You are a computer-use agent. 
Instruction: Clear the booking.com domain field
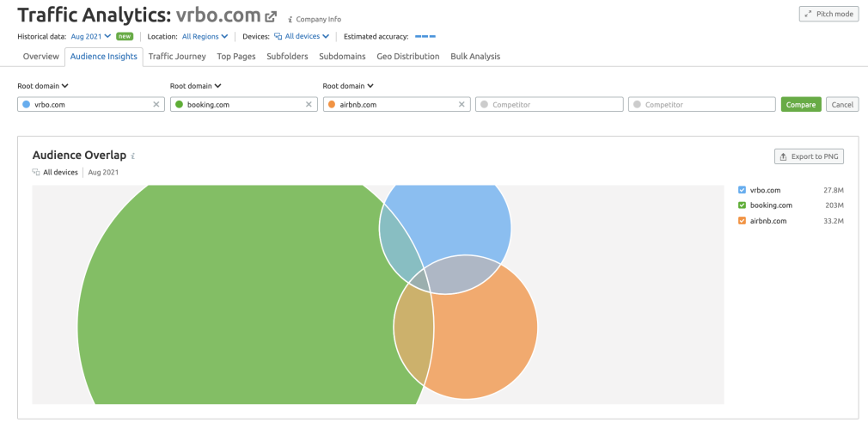309,104
